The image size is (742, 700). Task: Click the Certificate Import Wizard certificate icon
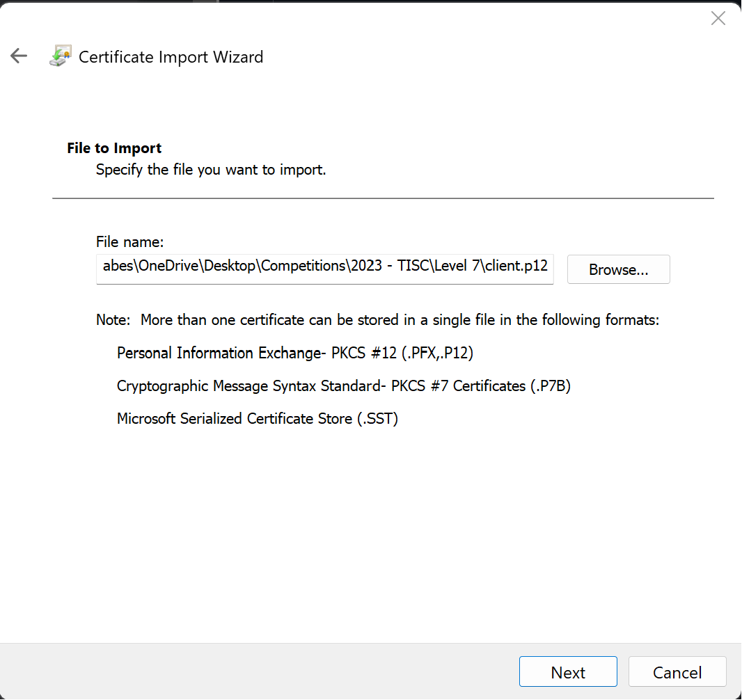tap(60, 56)
